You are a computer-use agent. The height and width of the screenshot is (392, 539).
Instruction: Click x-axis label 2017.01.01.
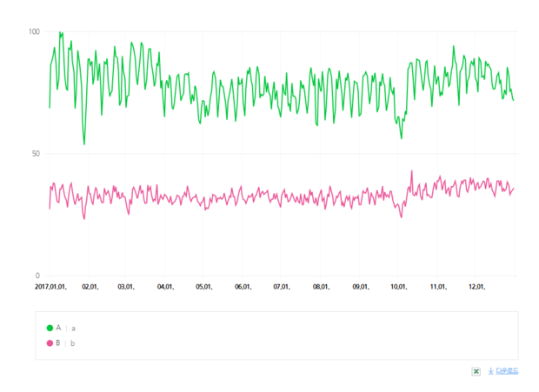[x=50, y=287]
